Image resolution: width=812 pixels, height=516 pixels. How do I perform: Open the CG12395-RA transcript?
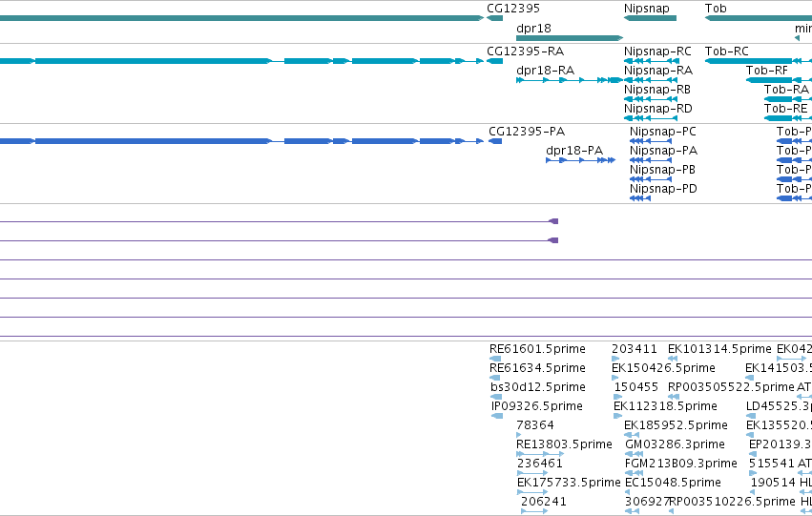coord(525,52)
